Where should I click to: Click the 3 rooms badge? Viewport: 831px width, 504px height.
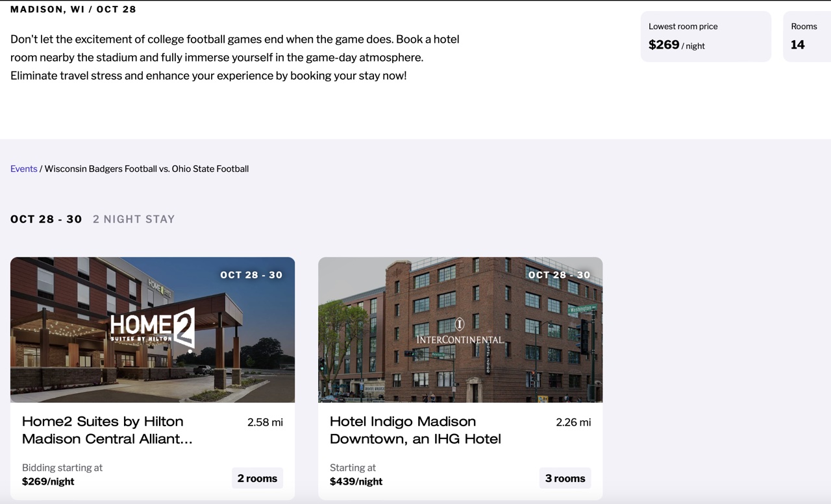(x=565, y=478)
